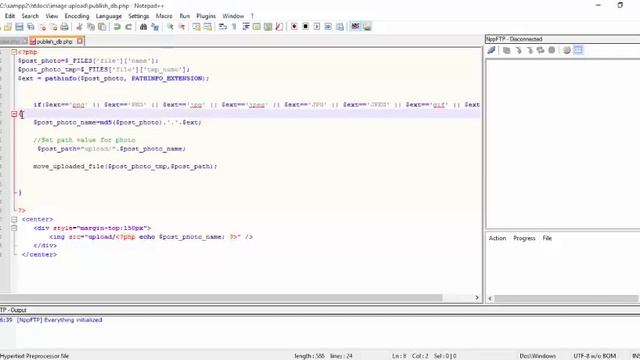Image resolution: width=640 pixels, height=360 pixels.
Task: Click the //Set path value comment line
Action: (84, 140)
